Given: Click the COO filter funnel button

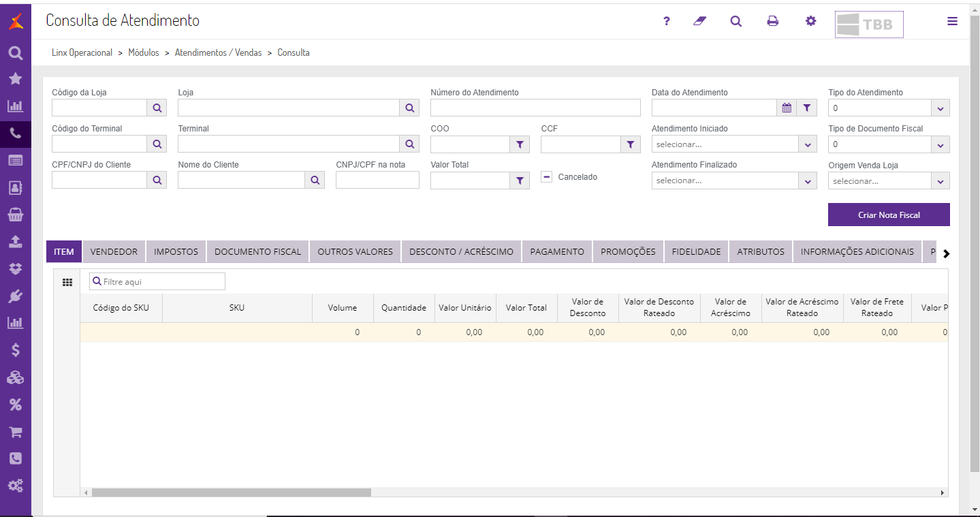Looking at the screenshot, I should click(520, 144).
